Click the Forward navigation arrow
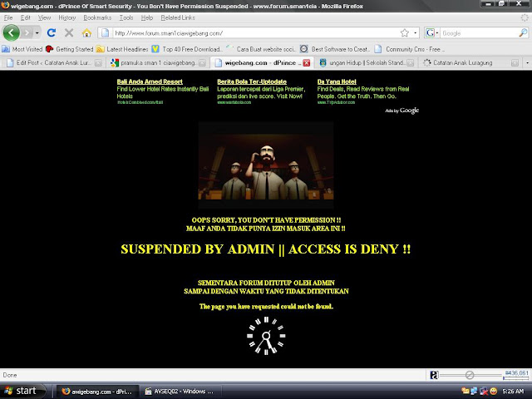 [27, 33]
